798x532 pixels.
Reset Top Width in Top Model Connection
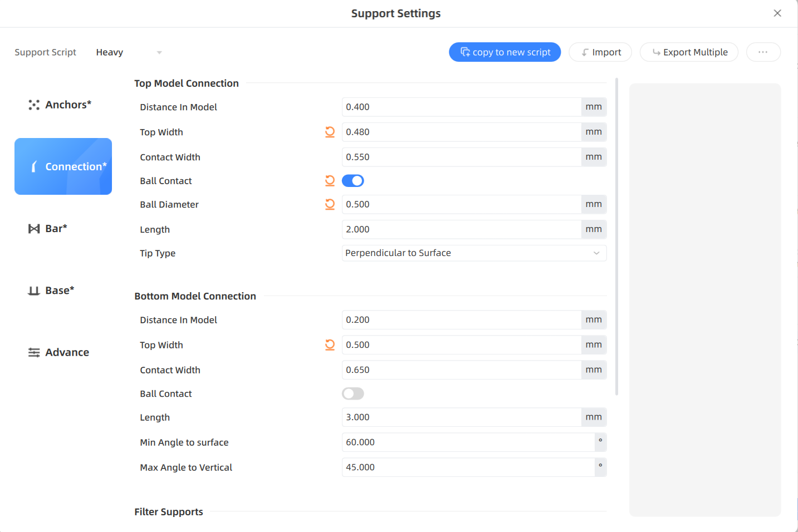tap(330, 132)
